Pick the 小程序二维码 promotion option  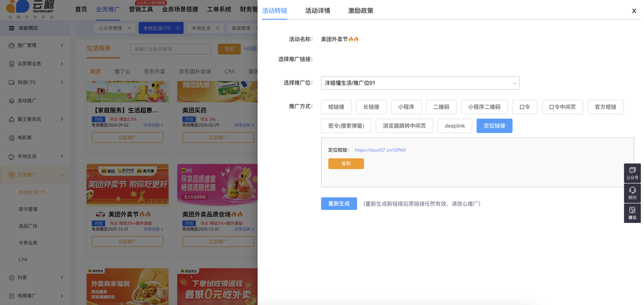pos(484,107)
